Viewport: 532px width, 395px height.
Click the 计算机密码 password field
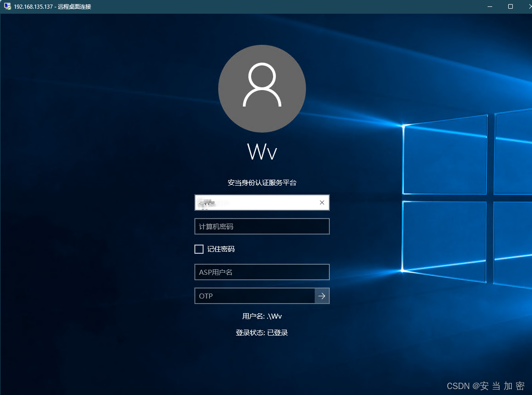(x=262, y=226)
